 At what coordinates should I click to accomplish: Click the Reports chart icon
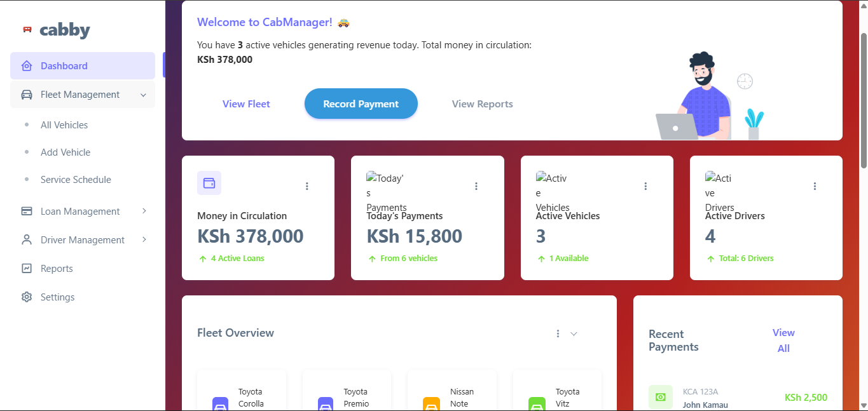pyautogui.click(x=26, y=268)
